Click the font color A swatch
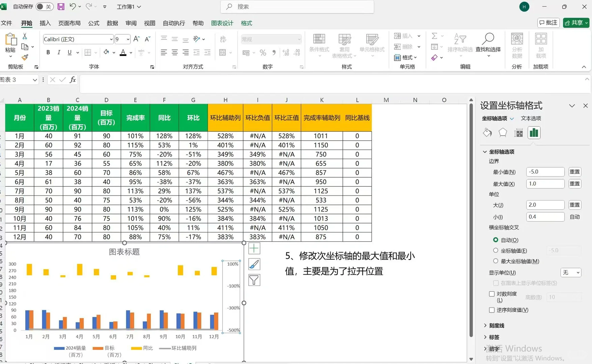Screen dimensions: 592x364 pos(123,52)
